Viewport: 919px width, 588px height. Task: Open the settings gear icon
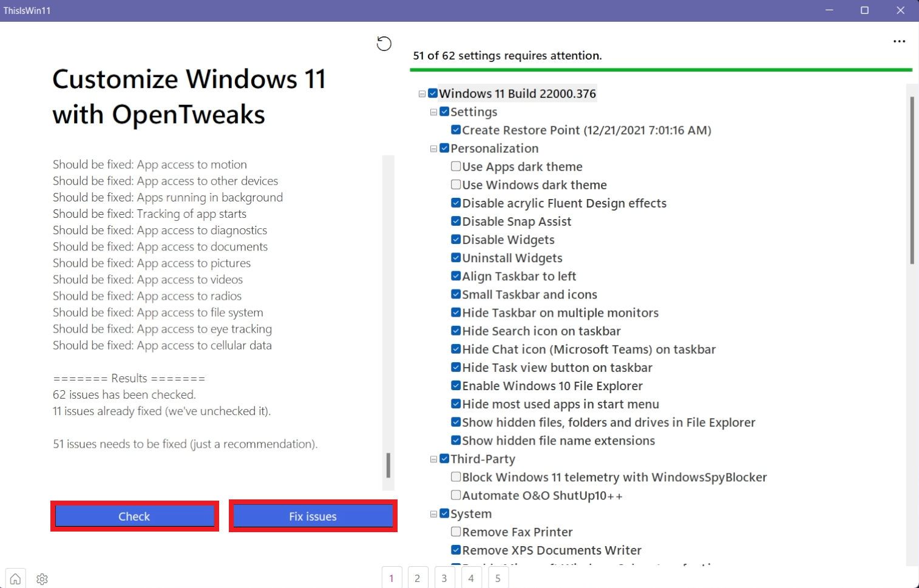[x=42, y=578]
